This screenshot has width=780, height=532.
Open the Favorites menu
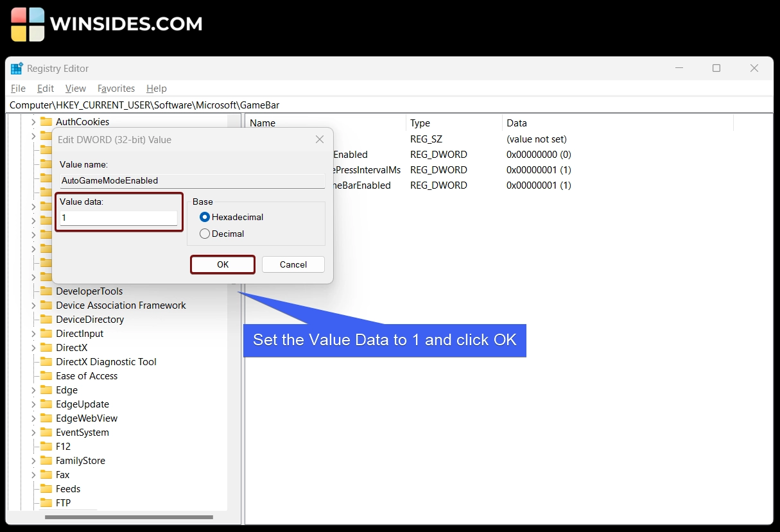tap(116, 89)
